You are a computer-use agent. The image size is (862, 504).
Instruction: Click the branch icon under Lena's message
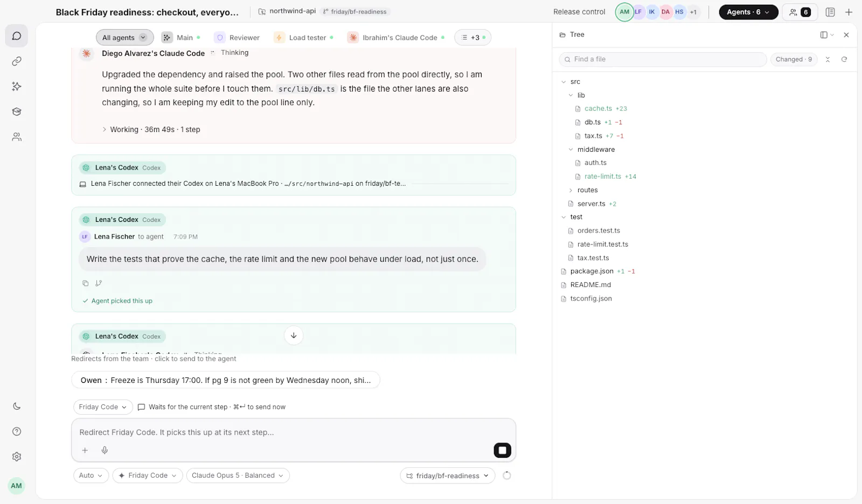[x=99, y=283]
